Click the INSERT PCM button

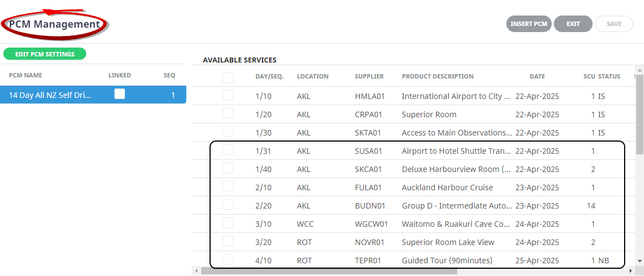pyautogui.click(x=528, y=24)
